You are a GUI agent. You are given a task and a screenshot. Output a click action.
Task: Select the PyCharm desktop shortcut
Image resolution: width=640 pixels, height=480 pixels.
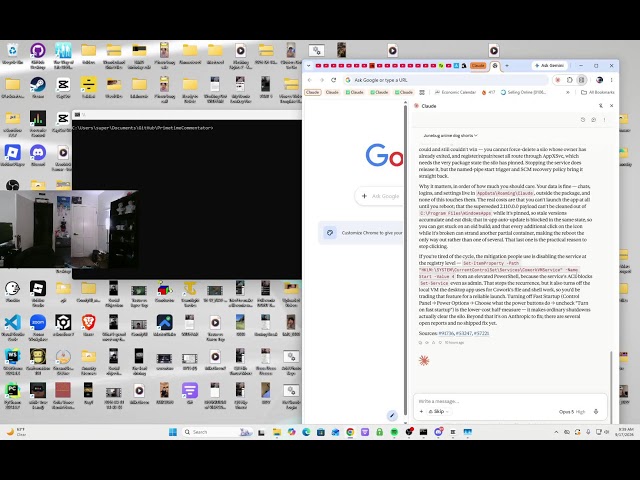[13, 396]
